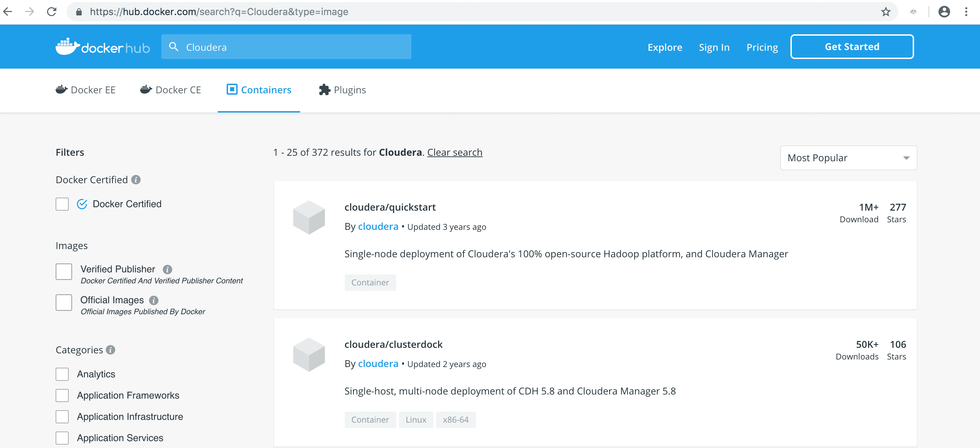
Task: Click the Categories info icon
Action: (111, 350)
